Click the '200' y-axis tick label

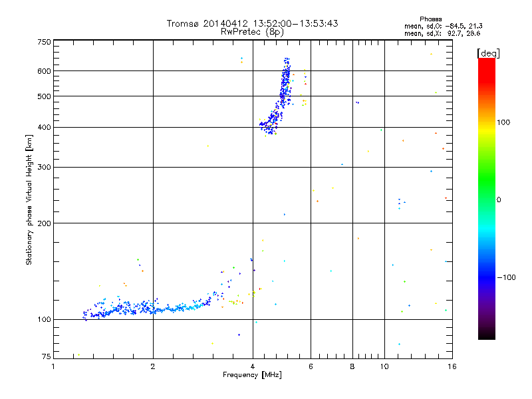pos(45,223)
